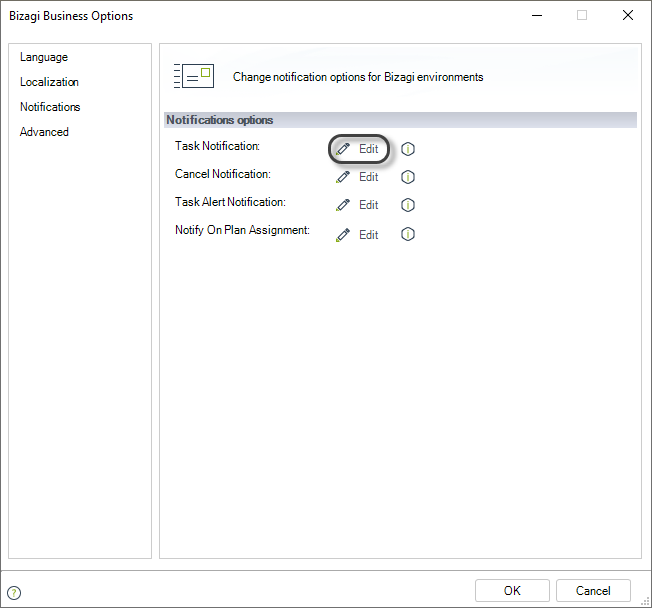652x608 pixels.
Task: Select the Notifications section in sidebar
Action: point(50,107)
